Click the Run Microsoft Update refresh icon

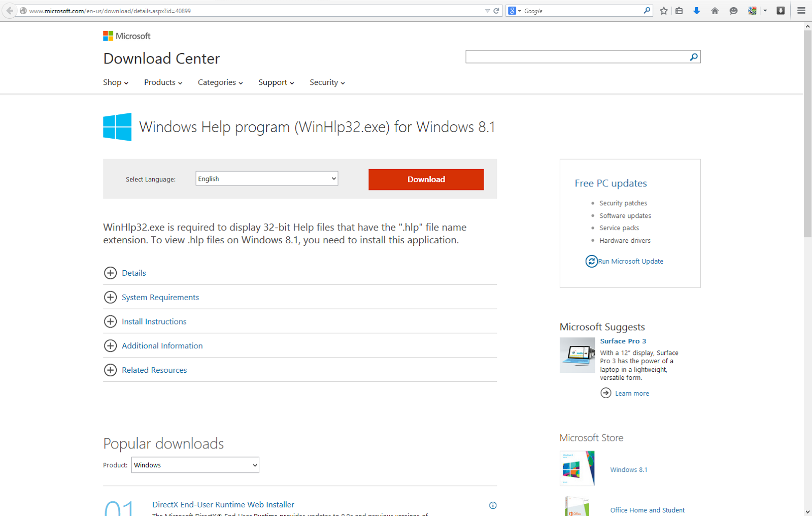pyautogui.click(x=591, y=261)
